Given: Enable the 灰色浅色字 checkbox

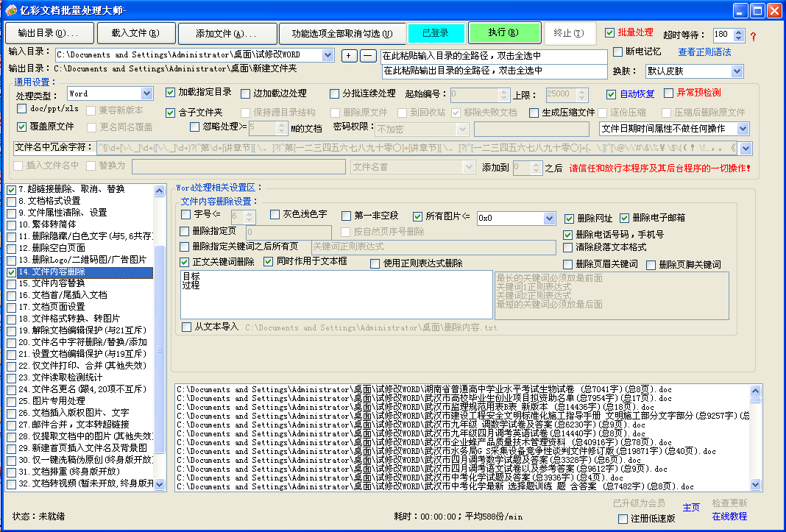Looking at the screenshot, I should 275,215.
